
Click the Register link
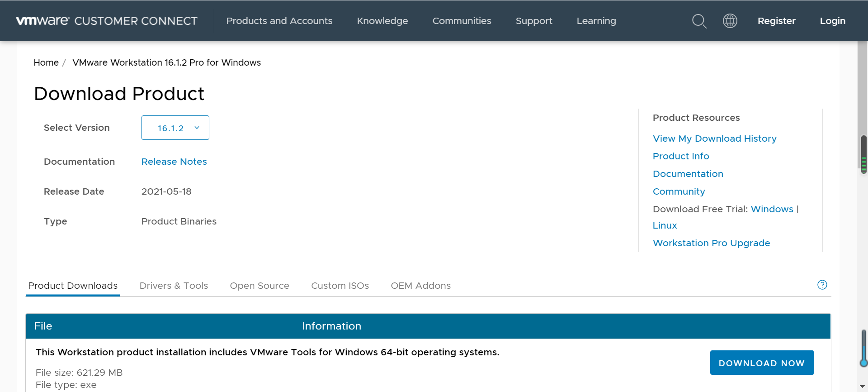point(776,21)
